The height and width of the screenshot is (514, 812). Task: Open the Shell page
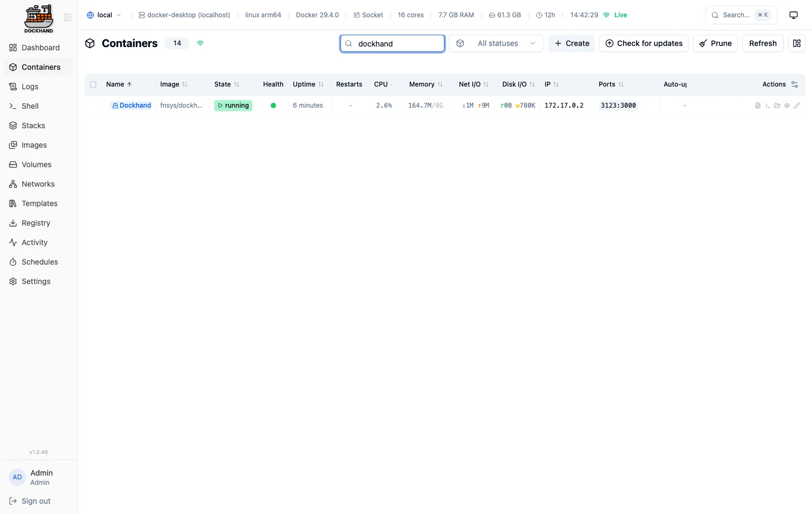[38, 106]
